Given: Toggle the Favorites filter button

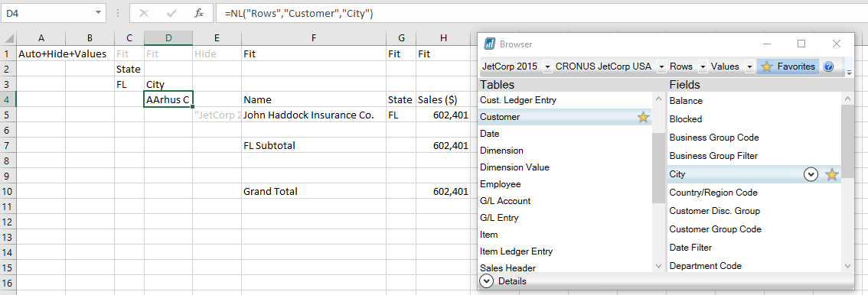Looking at the screenshot, I should coord(788,66).
